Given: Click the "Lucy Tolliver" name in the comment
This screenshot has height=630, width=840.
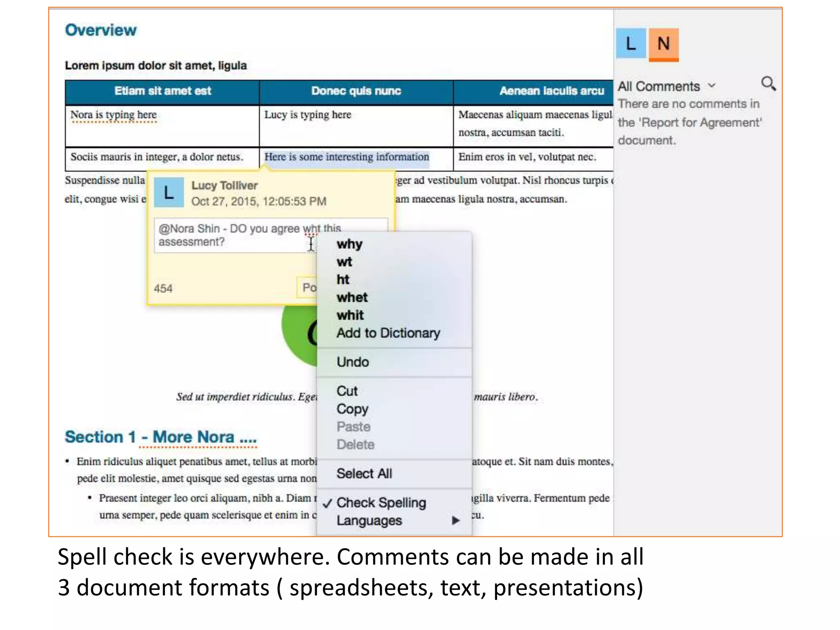Looking at the screenshot, I should (224, 185).
